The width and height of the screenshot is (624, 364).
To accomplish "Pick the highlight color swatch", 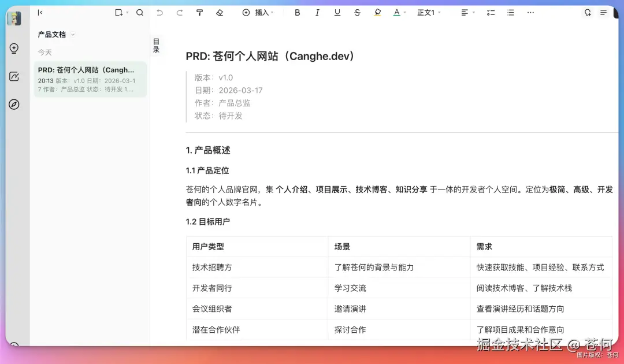I will [x=377, y=12].
